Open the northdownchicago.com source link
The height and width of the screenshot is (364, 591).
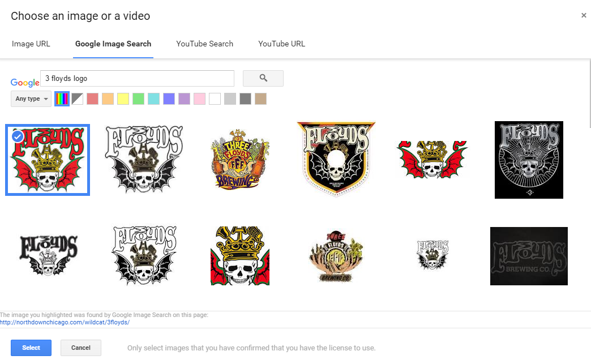coord(65,323)
